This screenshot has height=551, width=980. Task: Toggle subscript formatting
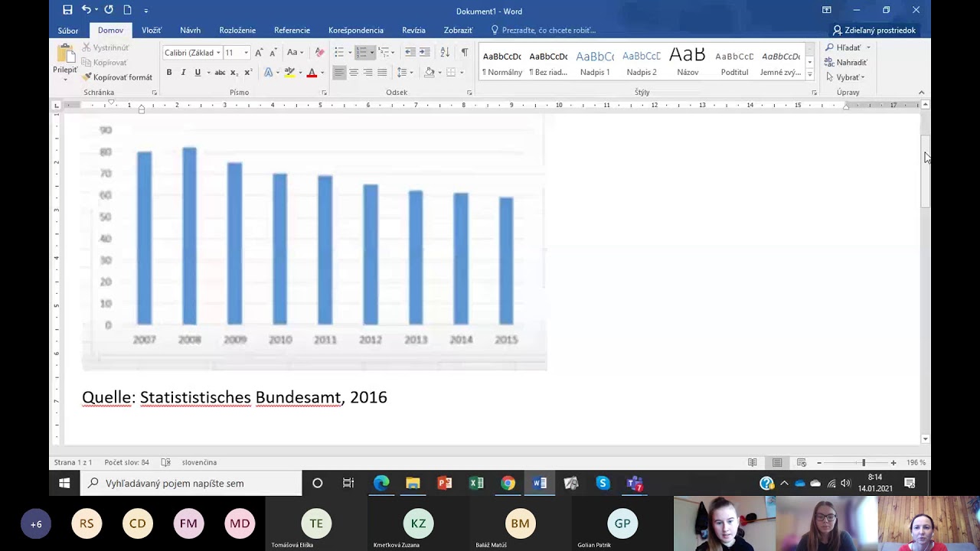pos(234,73)
